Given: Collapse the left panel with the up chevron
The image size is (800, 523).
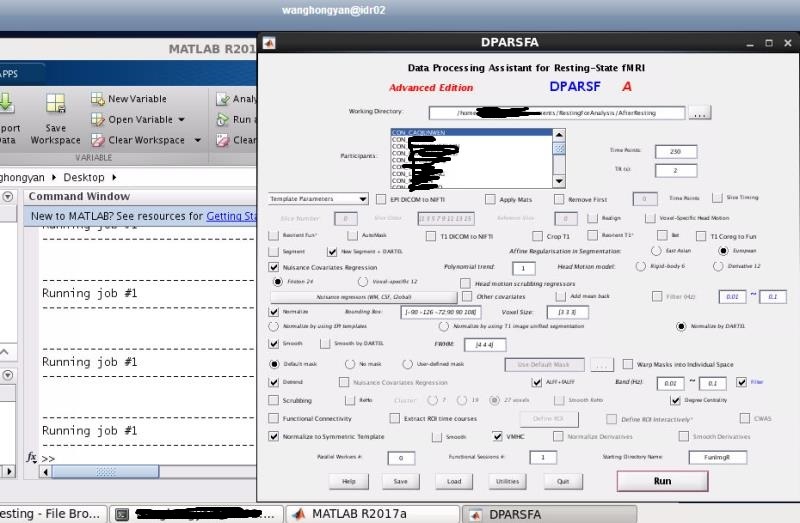Looking at the screenshot, I should [x=4, y=352].
